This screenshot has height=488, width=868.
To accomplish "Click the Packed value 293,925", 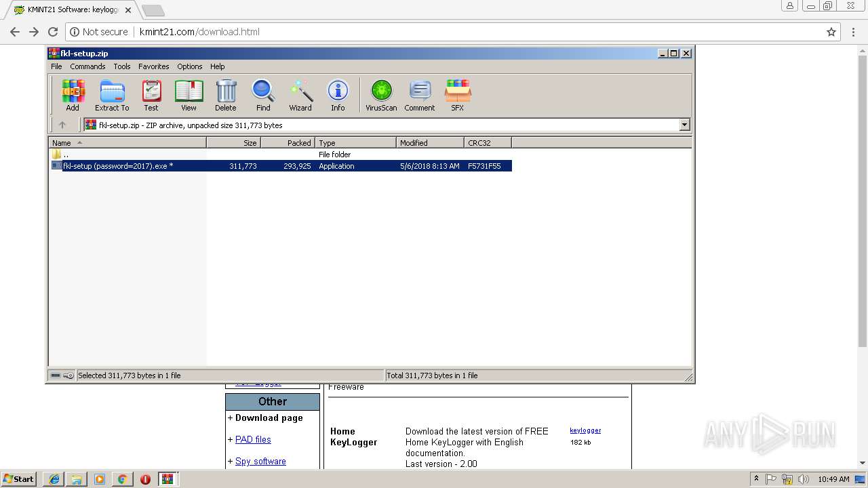I will pos(297,166).
